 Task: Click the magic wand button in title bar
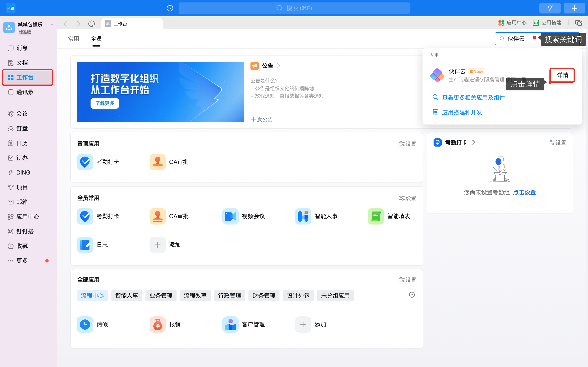[x=550, y=8]
